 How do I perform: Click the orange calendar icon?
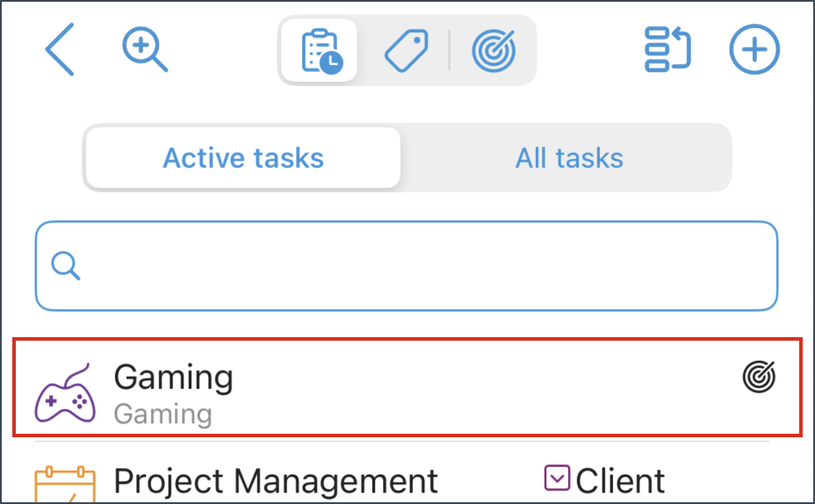(65, 485)
